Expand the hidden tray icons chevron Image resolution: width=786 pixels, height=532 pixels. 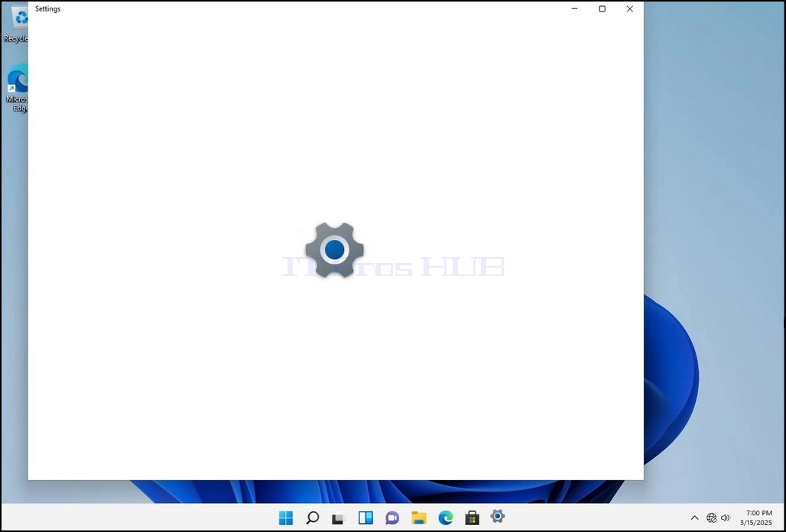[x=695, y=518]
